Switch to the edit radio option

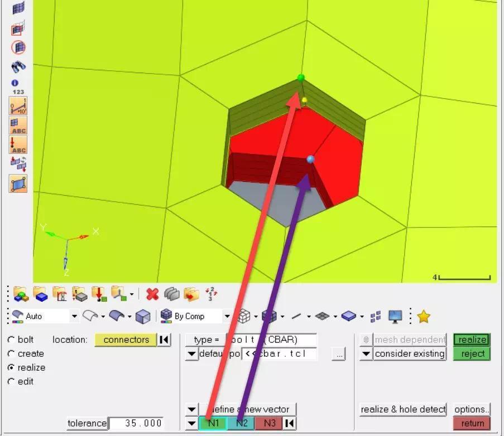click(x=12, y=381)
